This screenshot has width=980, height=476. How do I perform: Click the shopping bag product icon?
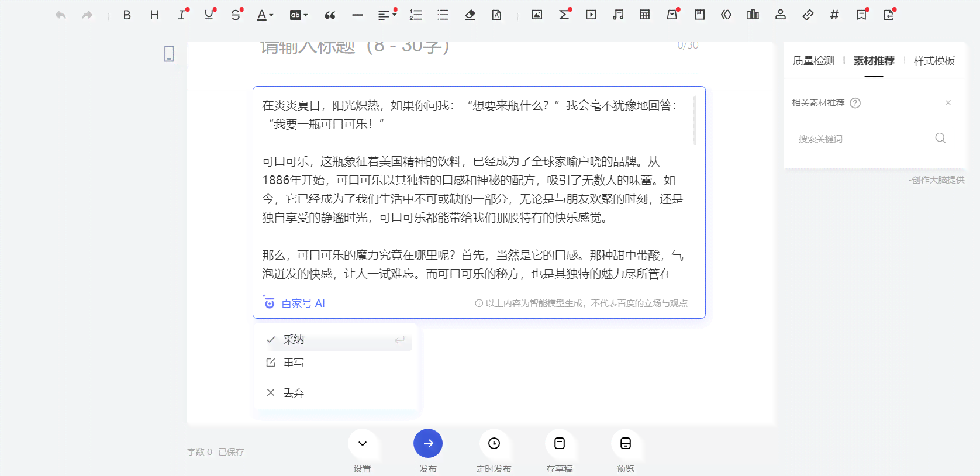point(673,15)
